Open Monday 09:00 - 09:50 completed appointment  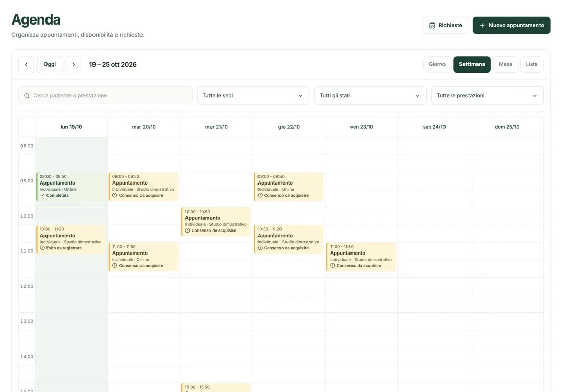tap(72, 187)
